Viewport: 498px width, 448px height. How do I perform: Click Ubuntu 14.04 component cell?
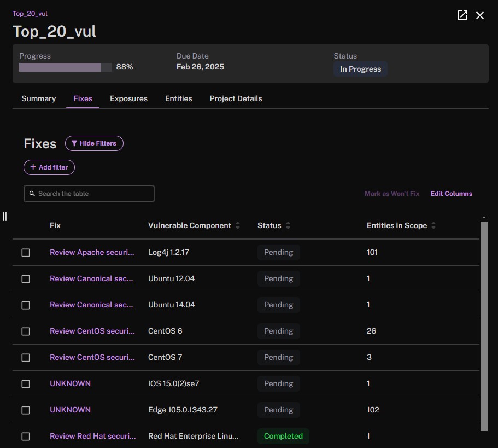pos(171,305)
